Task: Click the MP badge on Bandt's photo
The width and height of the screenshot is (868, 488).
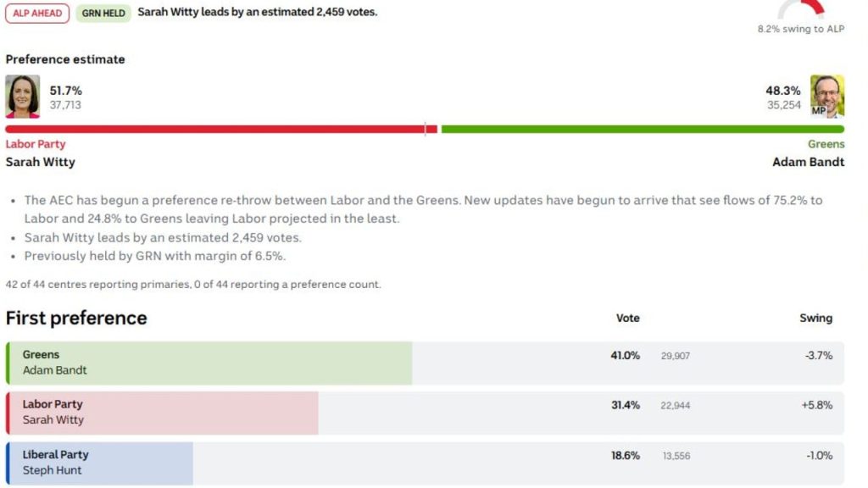Action: [x=819, y=111]
